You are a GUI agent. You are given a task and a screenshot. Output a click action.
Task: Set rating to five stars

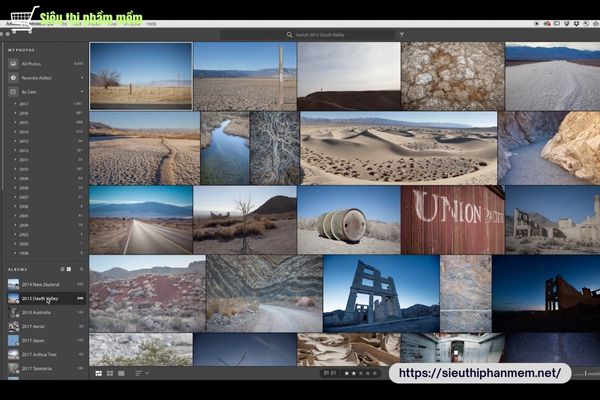coord(374,373)
